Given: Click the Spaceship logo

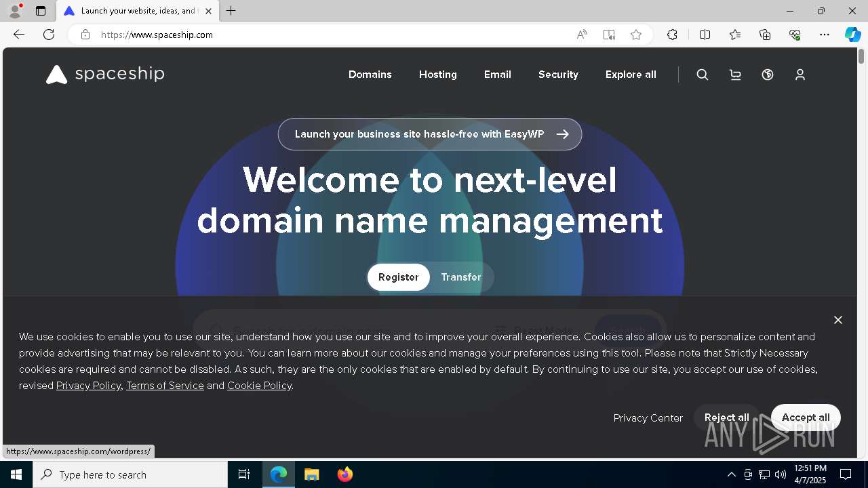Looking at the screenshot, I should click(105, 74).
